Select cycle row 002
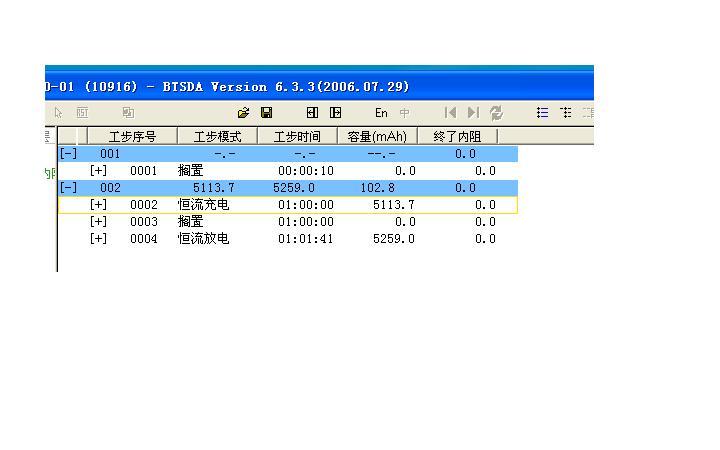This screenshot has width=720, height=450. (288, 187)
